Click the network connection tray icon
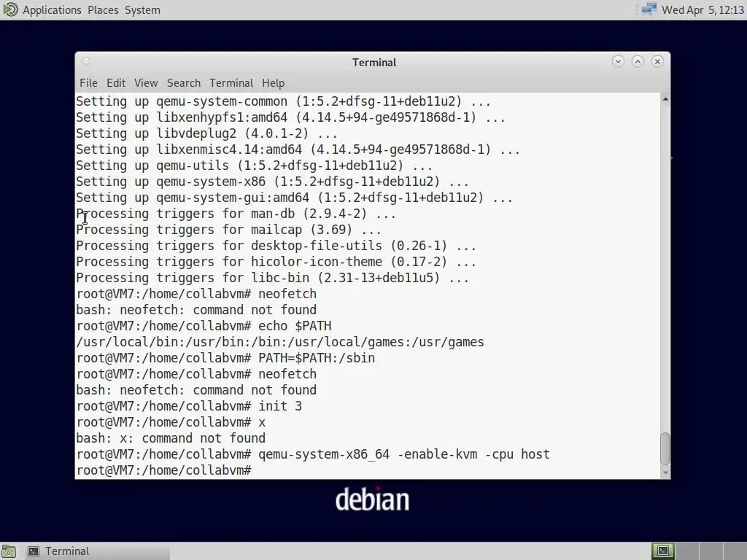The height and width of the screenshot is (560, 747). tap(649, 9)
